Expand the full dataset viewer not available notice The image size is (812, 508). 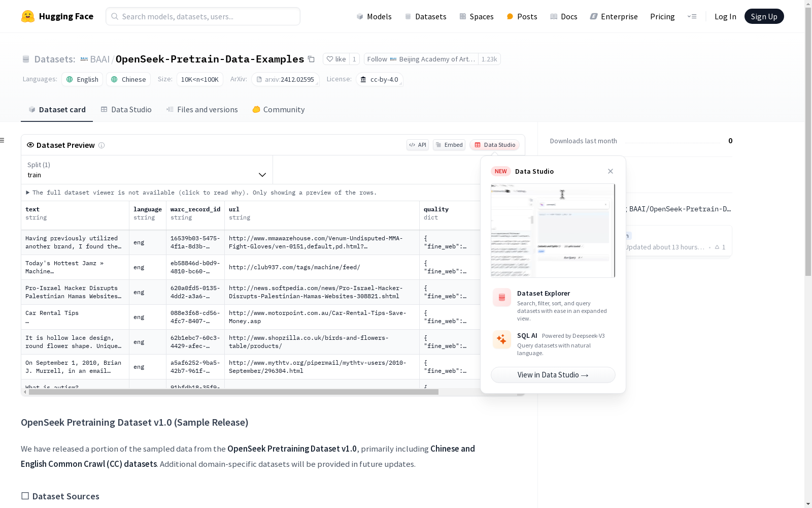pyautogui.click(x=201, y=193)
